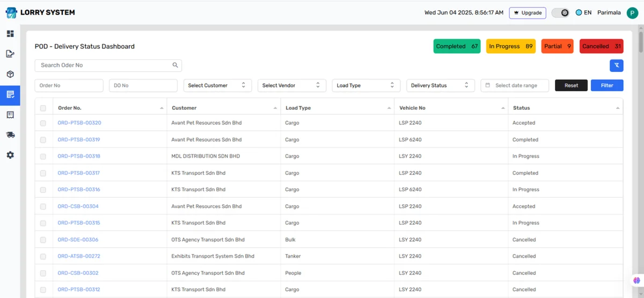Open the Select Customer dropdown

(x=217, y=85)
